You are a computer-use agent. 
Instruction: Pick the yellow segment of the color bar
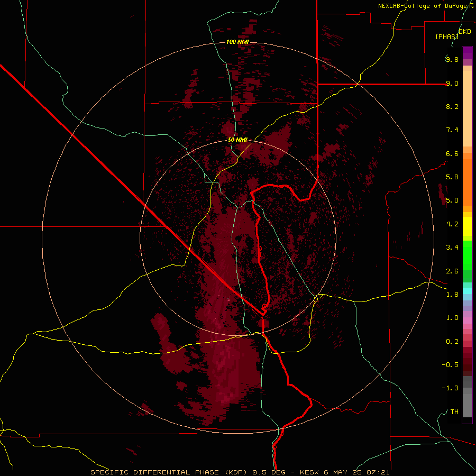tap(467, 226)
